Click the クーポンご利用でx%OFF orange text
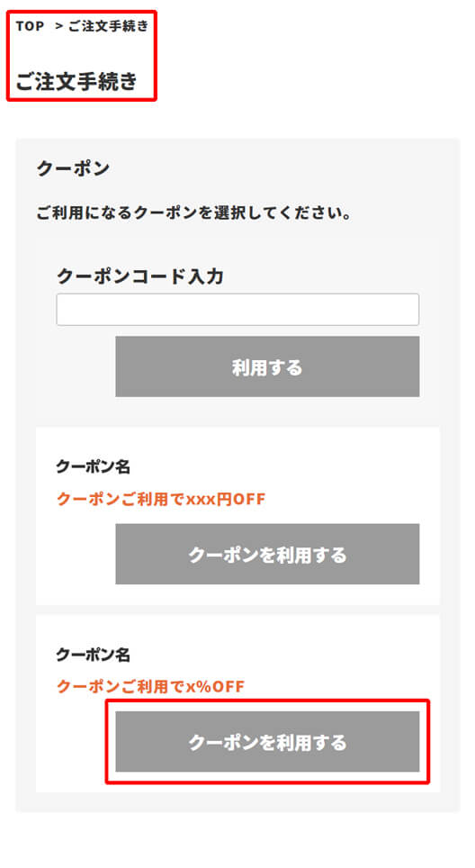Viewport: 475px width, 868px height. click(x=150, y=687)
